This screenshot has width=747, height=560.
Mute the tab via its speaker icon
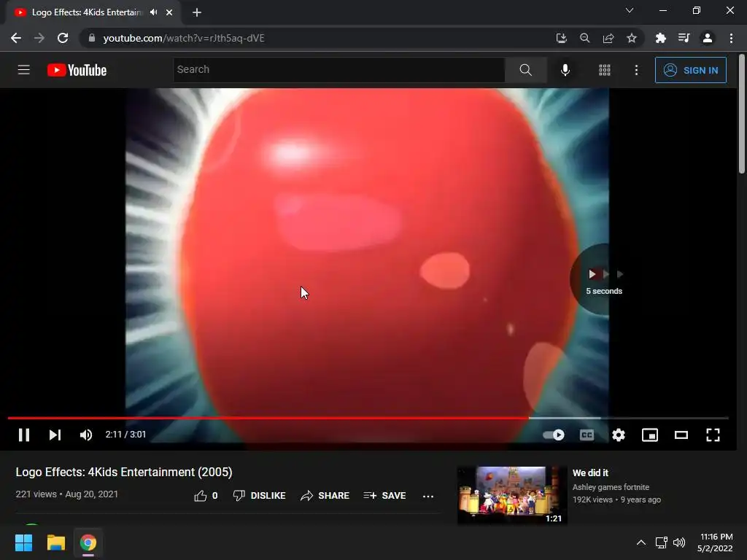(153, 12)
